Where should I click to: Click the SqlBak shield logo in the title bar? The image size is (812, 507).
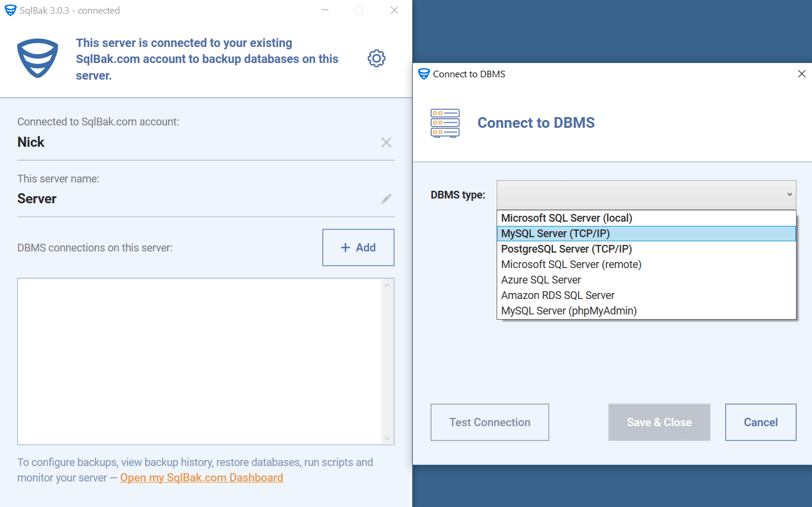(x=10, y=10)
